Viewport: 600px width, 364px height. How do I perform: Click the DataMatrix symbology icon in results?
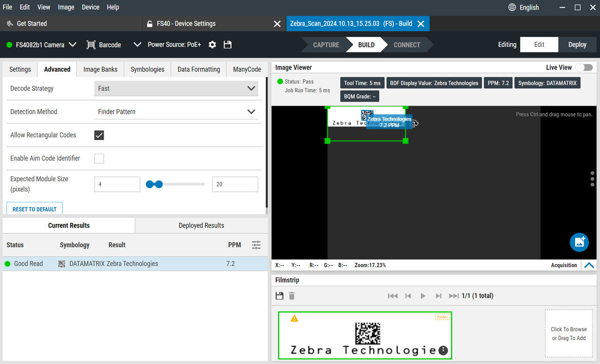point(62,264)
